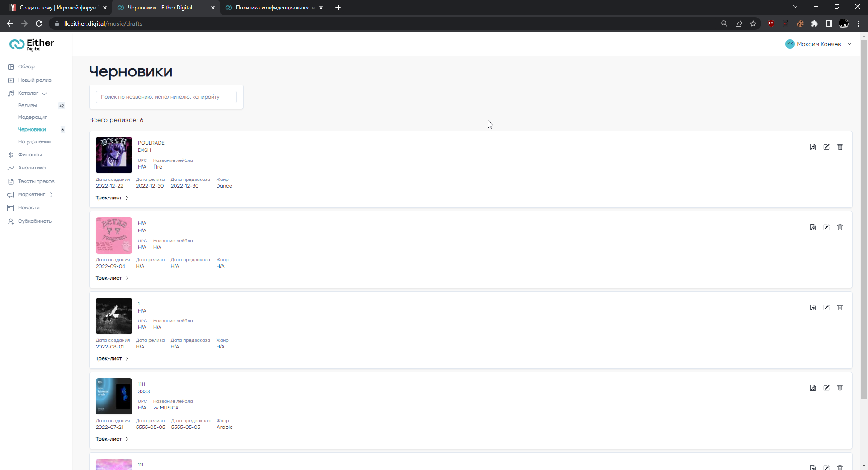The image size is (868, 470).
Task: Click the page vertical scrollbar
Action: click(x=864, y=219)
